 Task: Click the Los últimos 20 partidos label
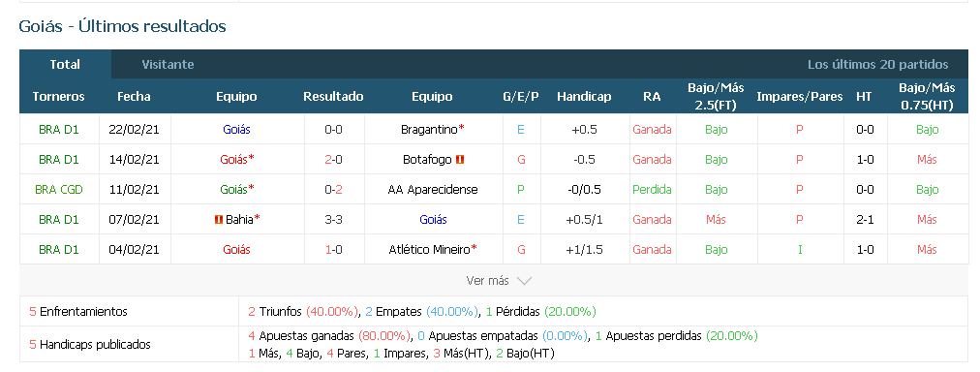coord(877,64)
